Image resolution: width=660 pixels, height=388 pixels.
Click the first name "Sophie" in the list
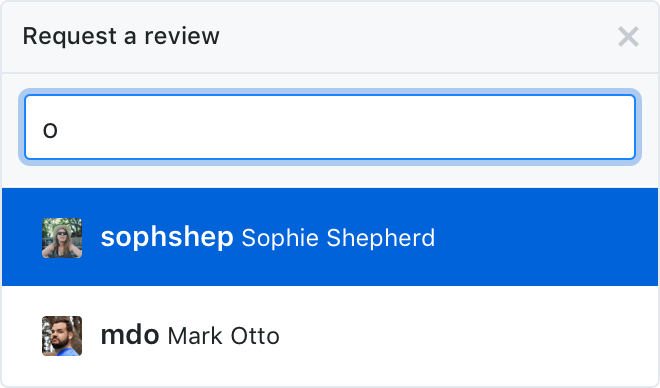click(x=280, y=238)
